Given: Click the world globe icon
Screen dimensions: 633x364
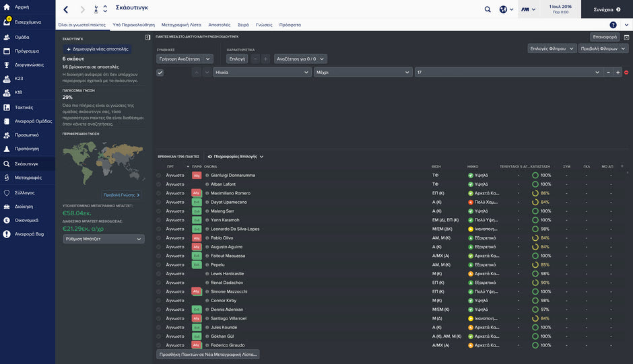Looking at the screenshot, I should tap(503, 9).
